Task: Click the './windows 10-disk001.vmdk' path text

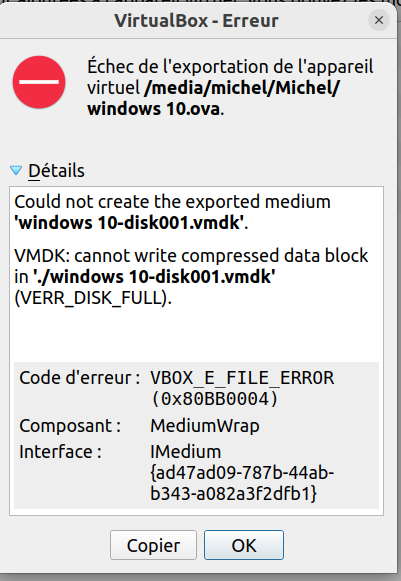Action: pos(154,277)
